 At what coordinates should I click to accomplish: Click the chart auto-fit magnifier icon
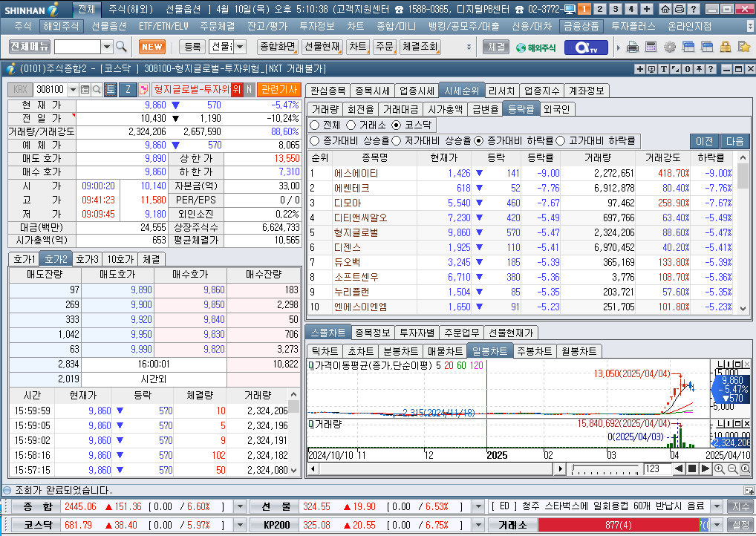click(x=745, y=468)
